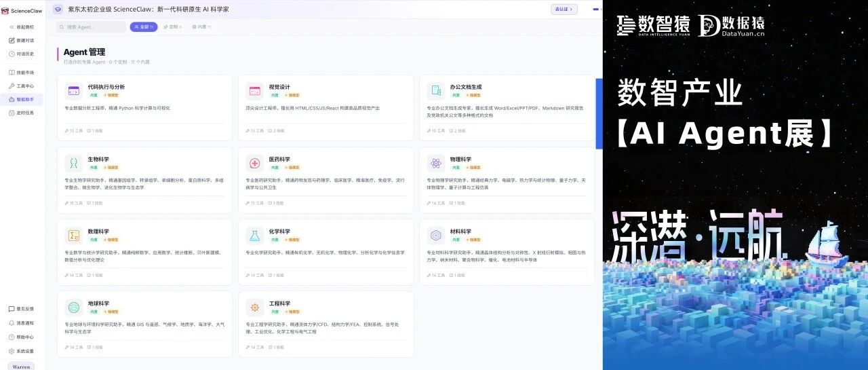Open 意见反馈 feedback
Screen dimensions: 868x370
21,309
